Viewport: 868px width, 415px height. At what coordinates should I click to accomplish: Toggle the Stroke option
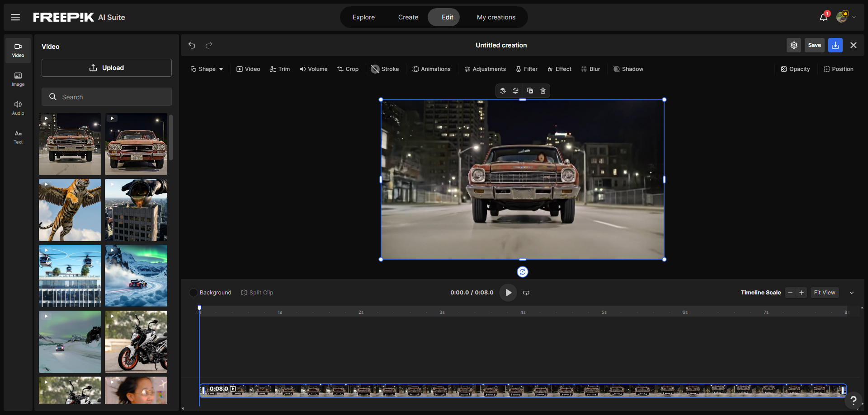point(385,69)
